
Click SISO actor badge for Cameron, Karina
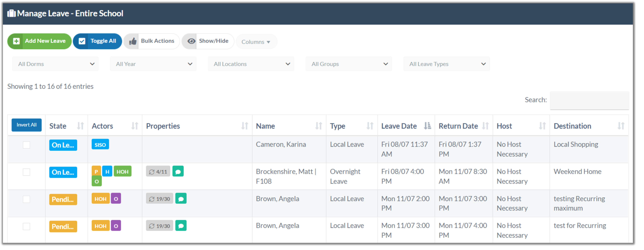tap(100, 145)
